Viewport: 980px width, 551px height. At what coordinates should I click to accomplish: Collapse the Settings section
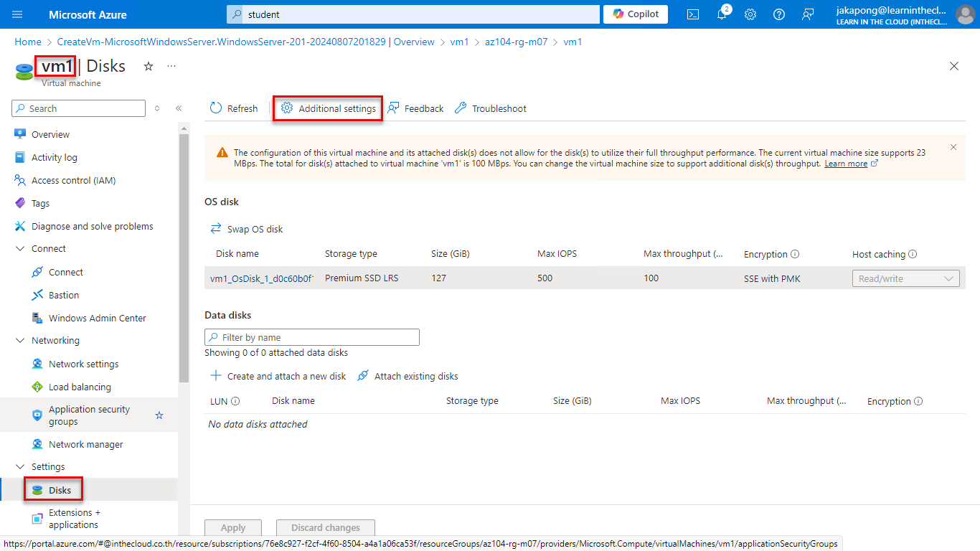(x=20, y=467)
